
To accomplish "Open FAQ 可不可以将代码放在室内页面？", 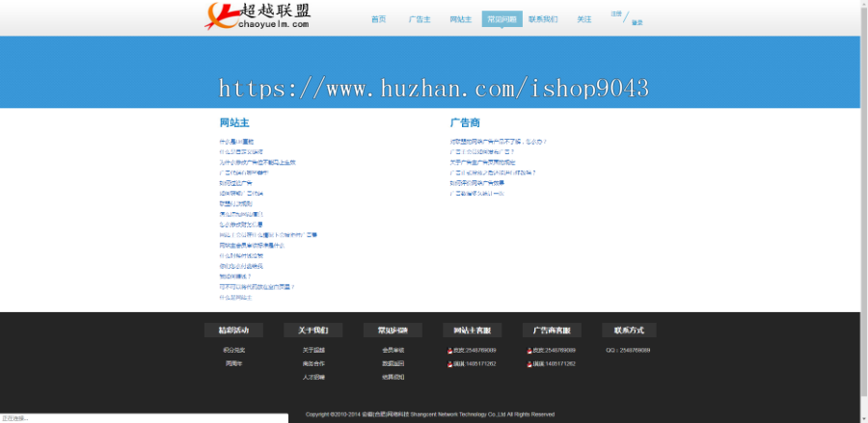I will click(x=257, y=287).
